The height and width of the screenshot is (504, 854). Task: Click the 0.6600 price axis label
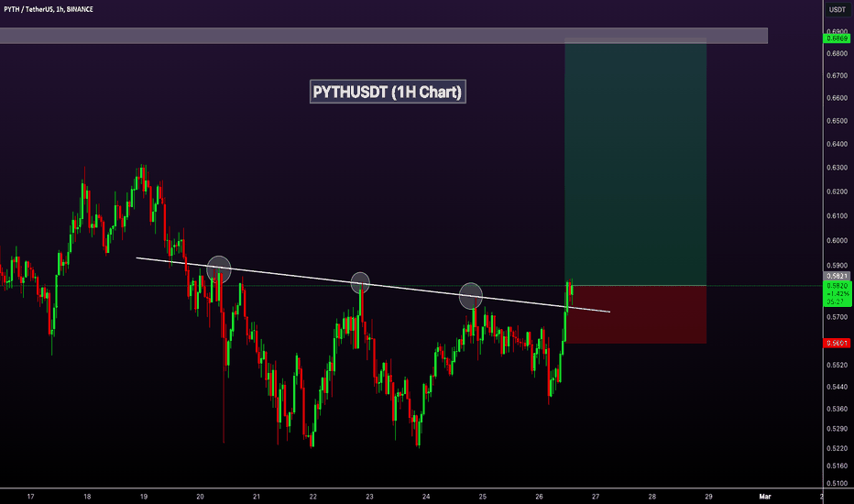click(x=838, y=98)
